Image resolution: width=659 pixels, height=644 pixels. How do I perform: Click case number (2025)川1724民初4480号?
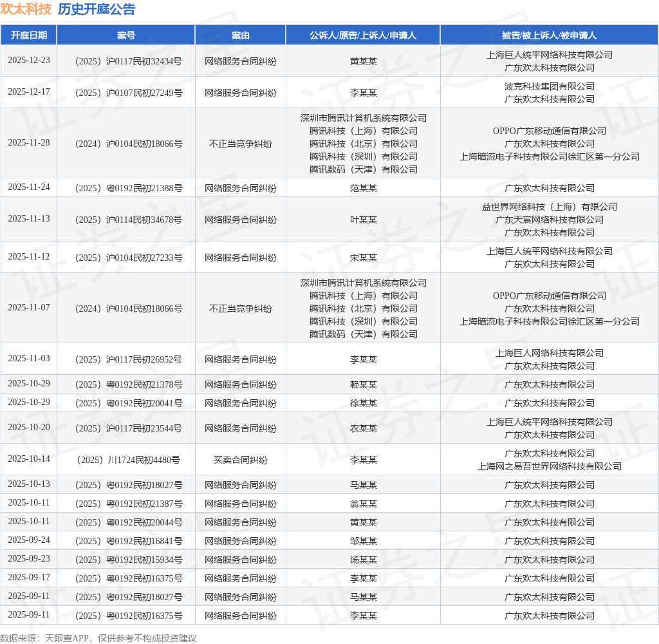click(129, 460)
